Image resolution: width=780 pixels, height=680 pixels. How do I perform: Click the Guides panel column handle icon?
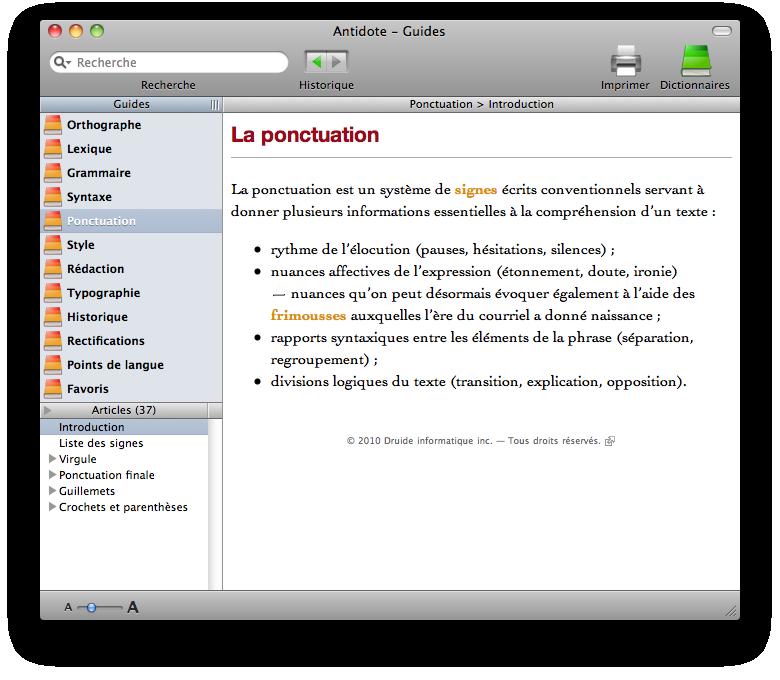pos(215,104)
